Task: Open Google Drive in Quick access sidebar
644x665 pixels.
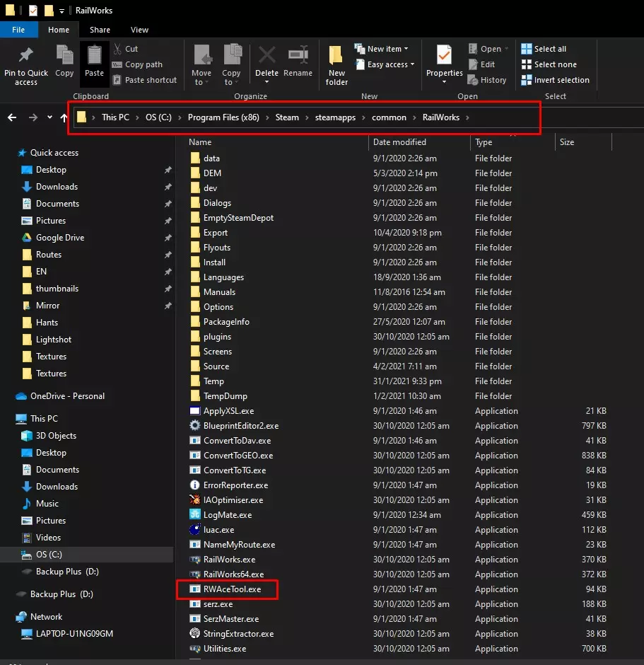Action: pyautogui.click(x=60, y=238)
